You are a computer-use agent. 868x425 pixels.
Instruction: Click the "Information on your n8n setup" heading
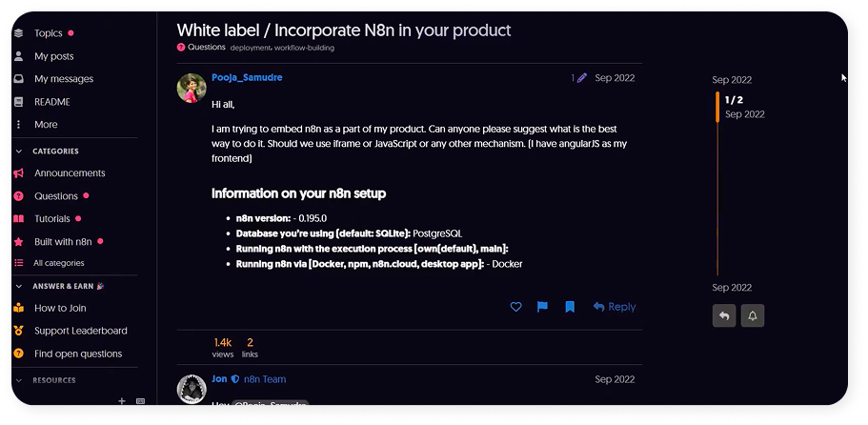pos(299,193)
